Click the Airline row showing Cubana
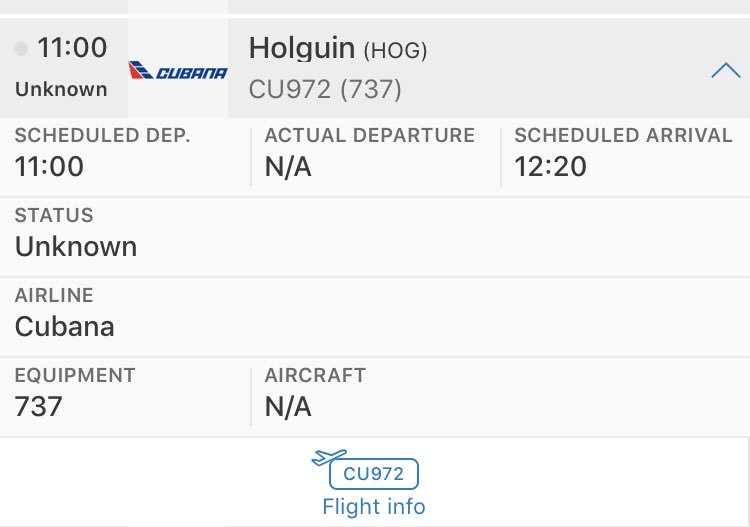750x527 pixels. click(x=65, y=326)
